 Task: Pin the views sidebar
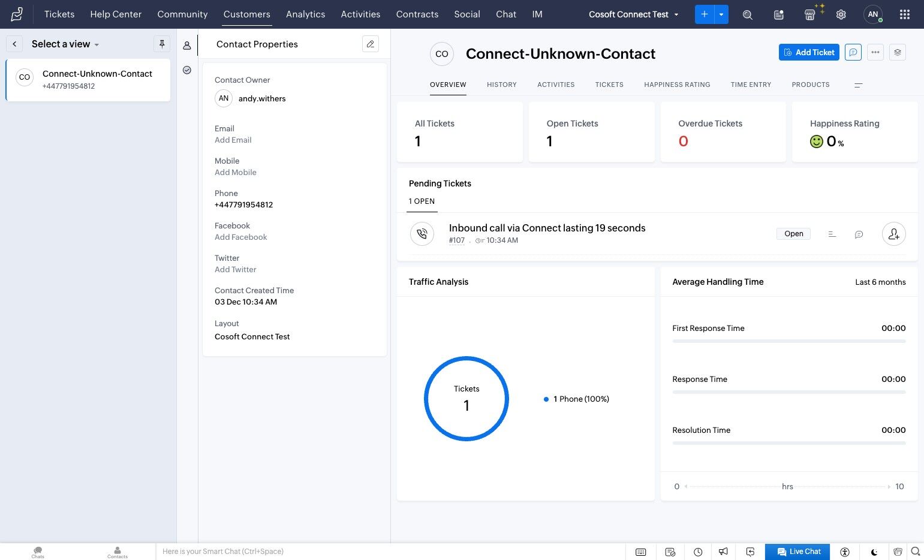click(x=162, y=44)
